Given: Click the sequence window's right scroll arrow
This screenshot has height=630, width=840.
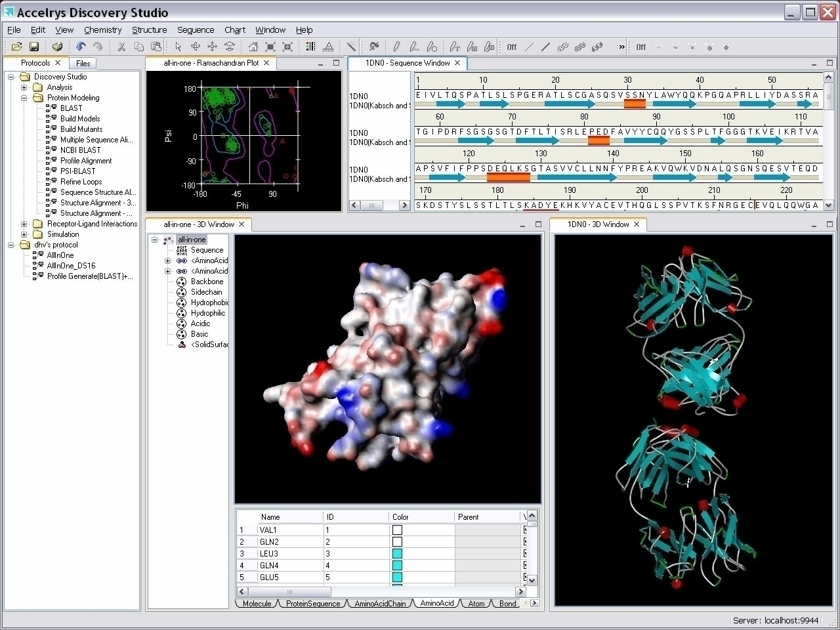Looking at the screenshot, I should pos(404,205).
